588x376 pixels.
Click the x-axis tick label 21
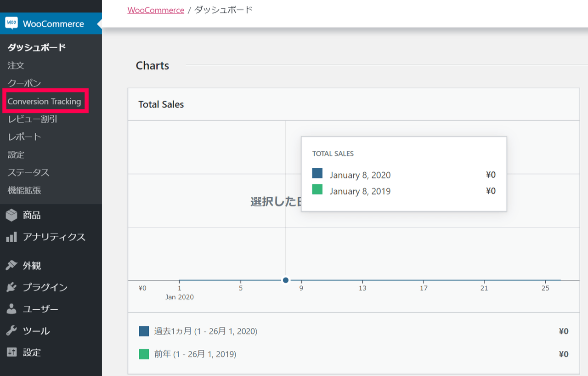tap(484, 288)
